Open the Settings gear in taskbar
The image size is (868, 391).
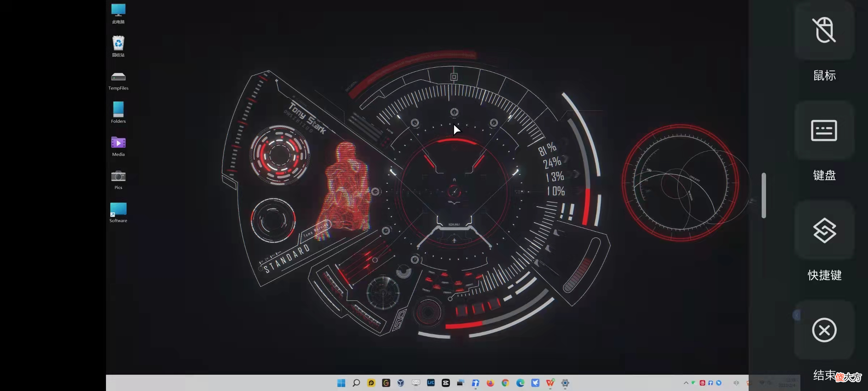point(565,383)
